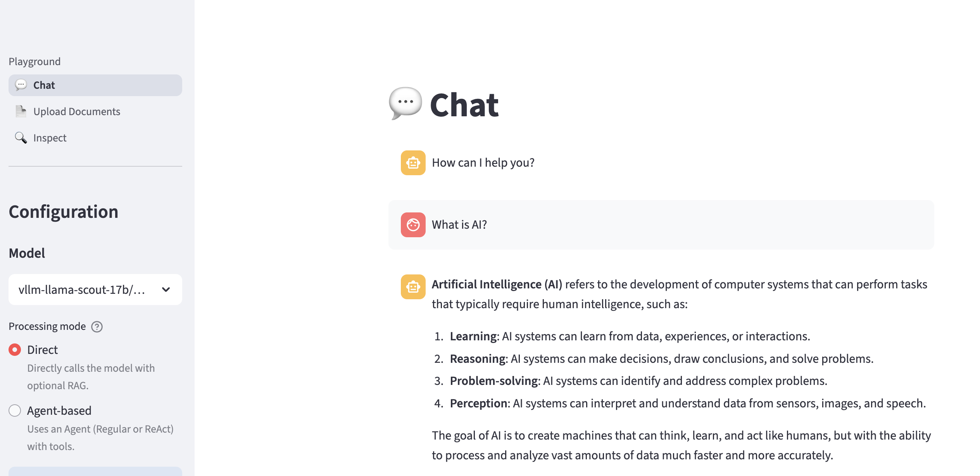Go to Upload Documents page
Screen dimensions: 980x476
[77, 112]
